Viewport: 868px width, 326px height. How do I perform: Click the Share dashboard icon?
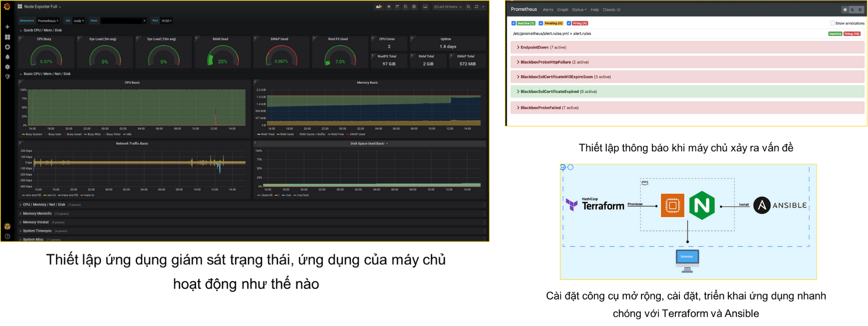(x=397, y=7)
